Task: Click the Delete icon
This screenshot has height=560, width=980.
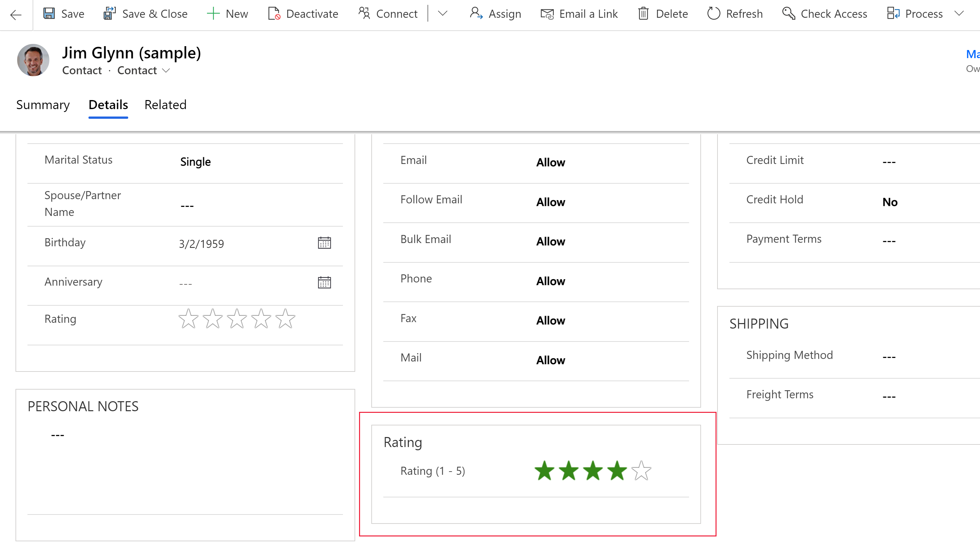Action: pos(644,14)
